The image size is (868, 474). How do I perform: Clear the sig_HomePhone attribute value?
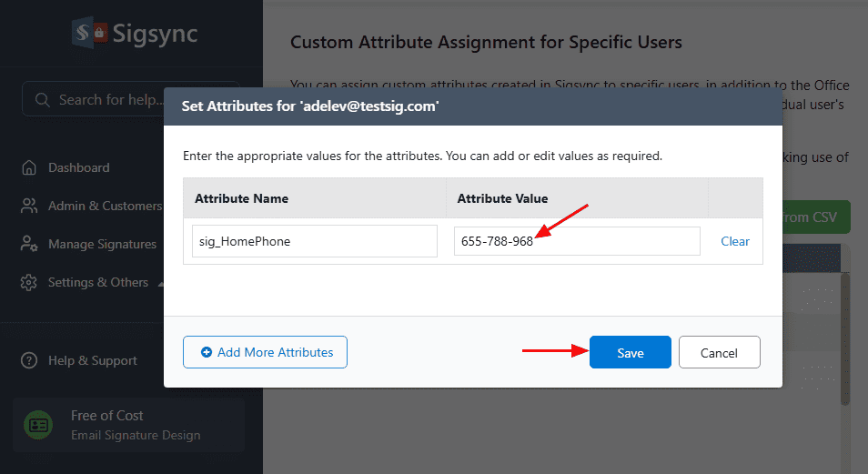735,241
